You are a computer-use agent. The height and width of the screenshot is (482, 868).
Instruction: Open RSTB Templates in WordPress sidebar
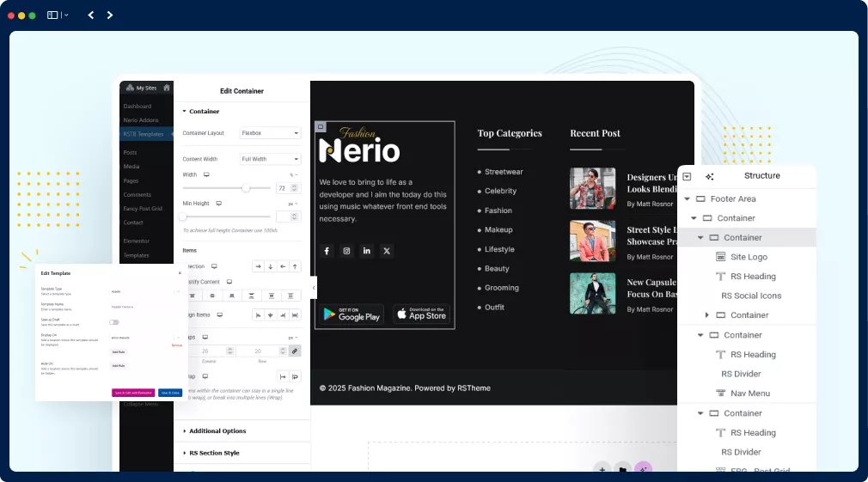(x=146, y=134)
